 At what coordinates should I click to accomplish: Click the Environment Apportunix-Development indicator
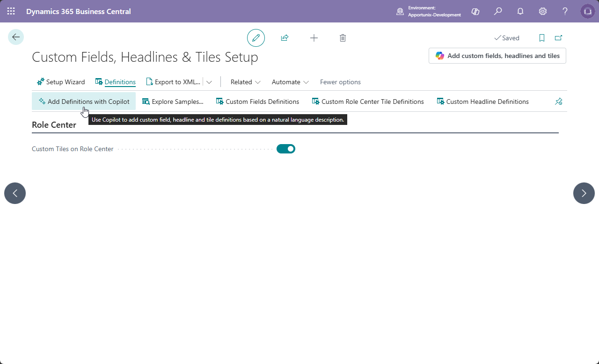(x=429, y=11)
